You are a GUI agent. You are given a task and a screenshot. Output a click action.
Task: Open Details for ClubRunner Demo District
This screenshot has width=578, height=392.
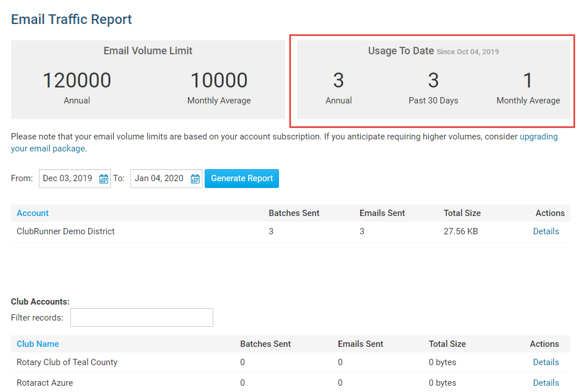coord(545,231)
